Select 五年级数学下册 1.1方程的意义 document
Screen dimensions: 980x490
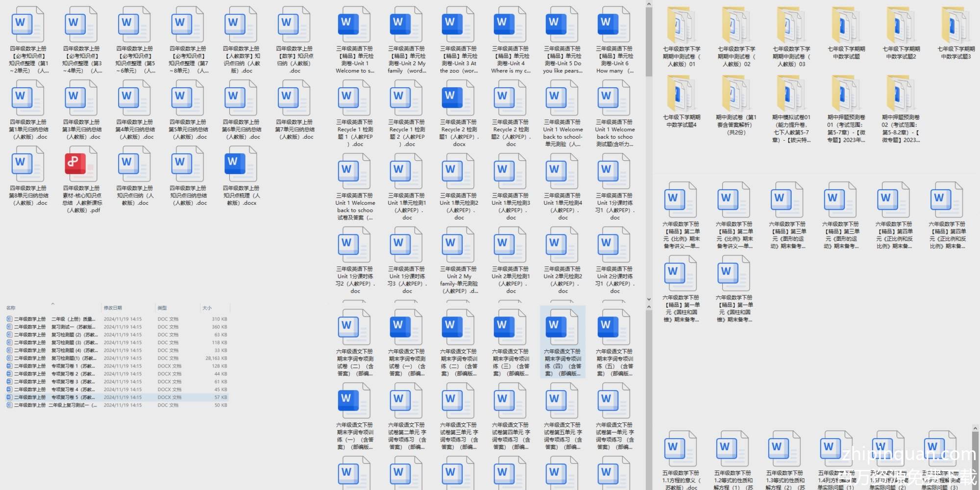coord(681,451)
